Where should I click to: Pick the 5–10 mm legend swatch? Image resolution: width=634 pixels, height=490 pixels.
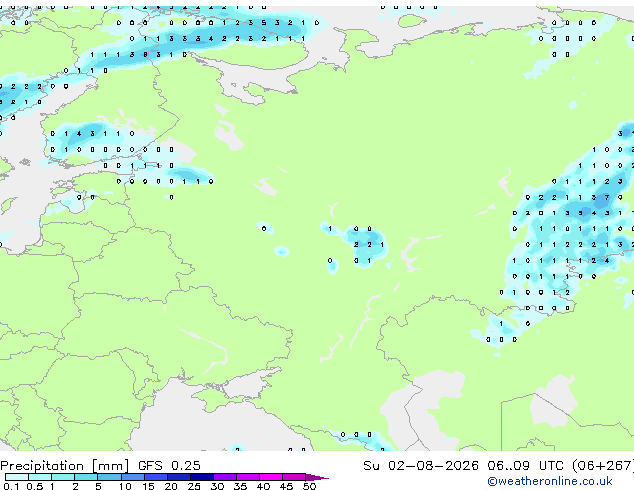pos(109,477)
